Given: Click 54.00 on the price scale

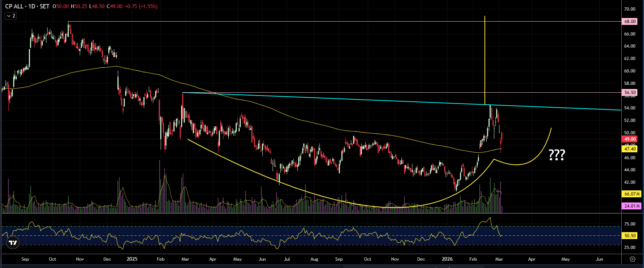Looking at the screenshot, I should click(630, 108).
